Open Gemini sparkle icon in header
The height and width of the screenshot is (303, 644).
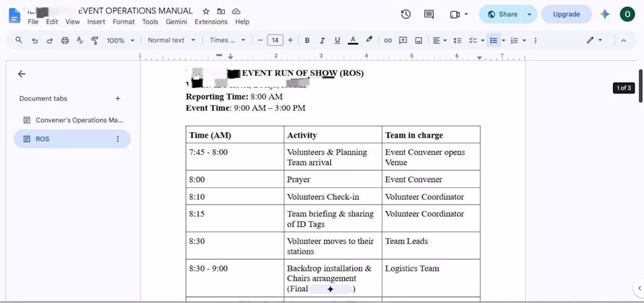604,15
